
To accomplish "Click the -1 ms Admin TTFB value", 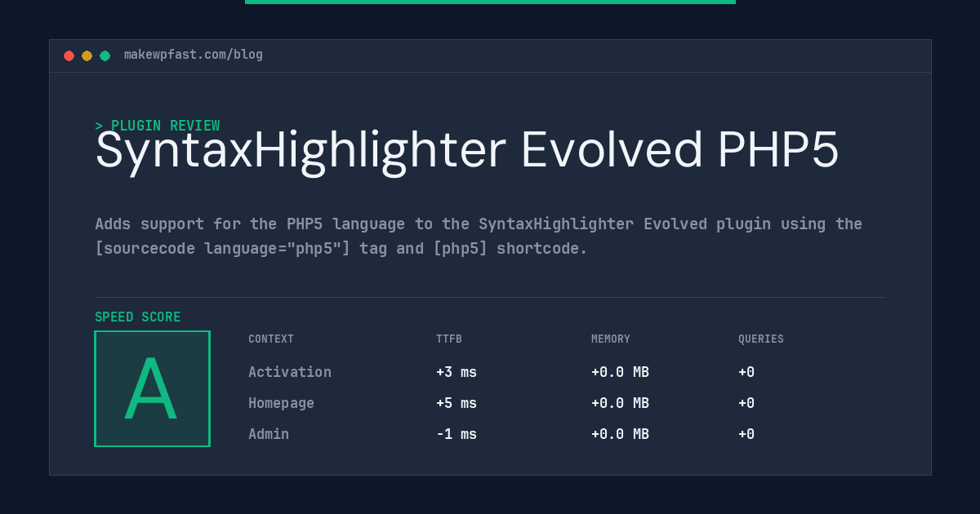I will click(x=457, y=434).
